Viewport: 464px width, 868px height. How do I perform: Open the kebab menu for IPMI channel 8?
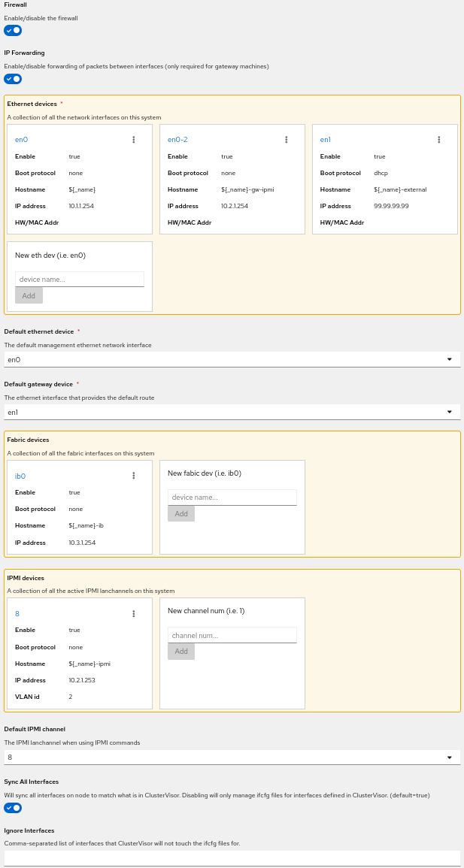(134, 614)
